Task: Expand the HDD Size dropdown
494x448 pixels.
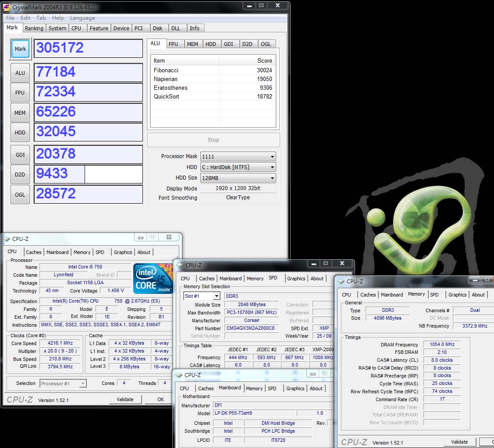Action: pos(272,178)
